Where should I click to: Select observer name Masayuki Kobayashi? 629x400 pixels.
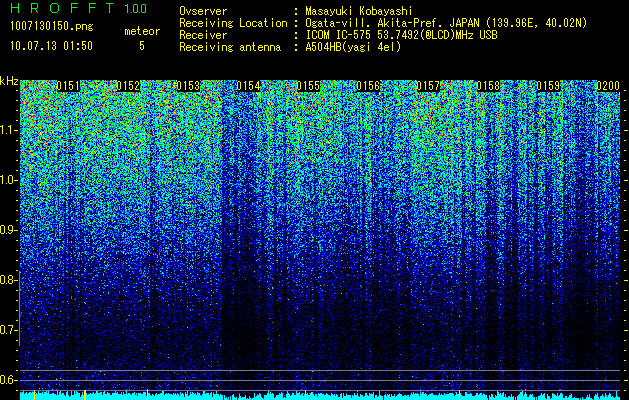click(x=359, y=11)
